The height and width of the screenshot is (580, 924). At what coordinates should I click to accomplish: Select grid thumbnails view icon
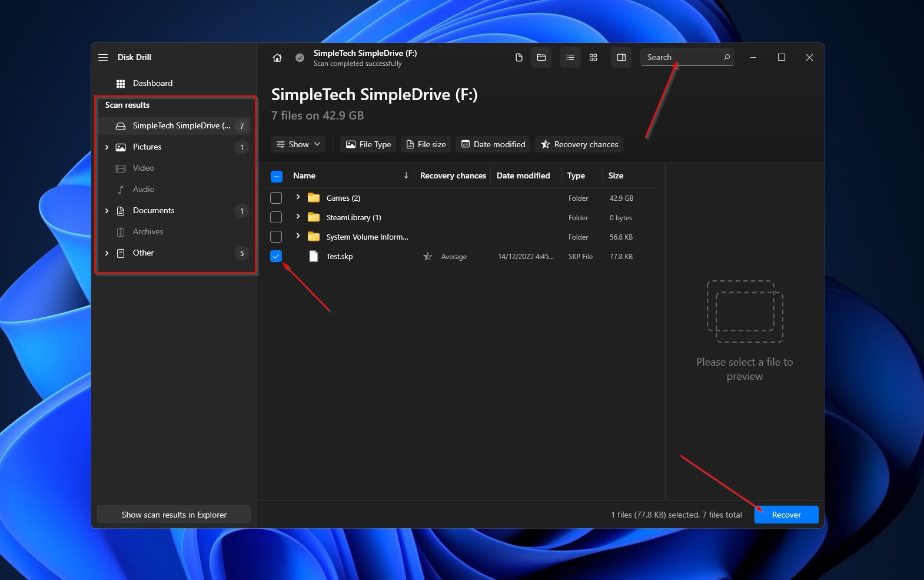pyautogui.click(x=593, y=58)
